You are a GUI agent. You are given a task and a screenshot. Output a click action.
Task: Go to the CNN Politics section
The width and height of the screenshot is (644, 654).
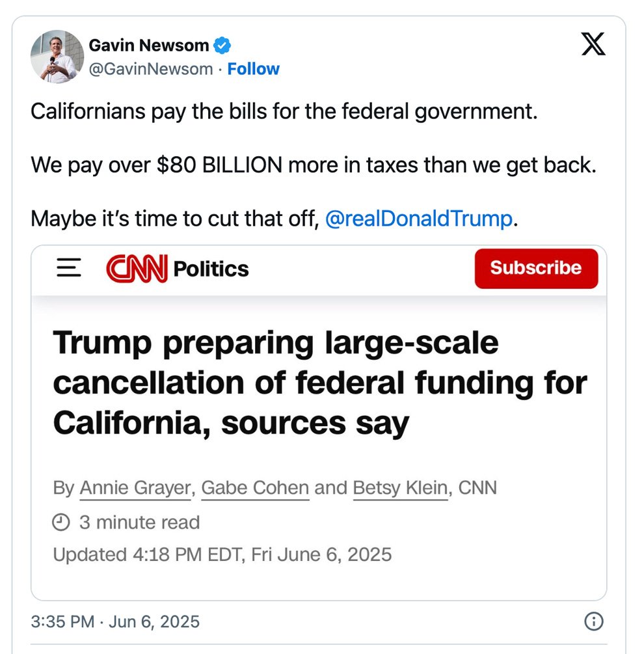211,269
